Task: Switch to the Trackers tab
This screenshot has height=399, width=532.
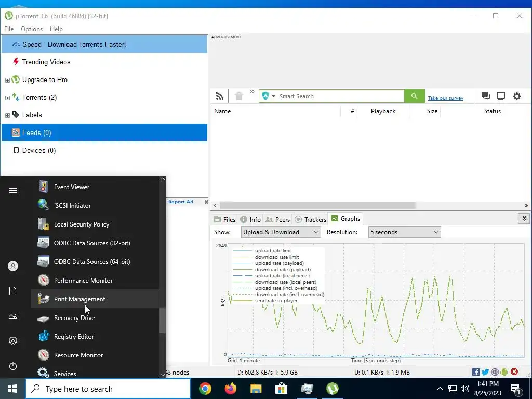Action: (x=311, y=220)
